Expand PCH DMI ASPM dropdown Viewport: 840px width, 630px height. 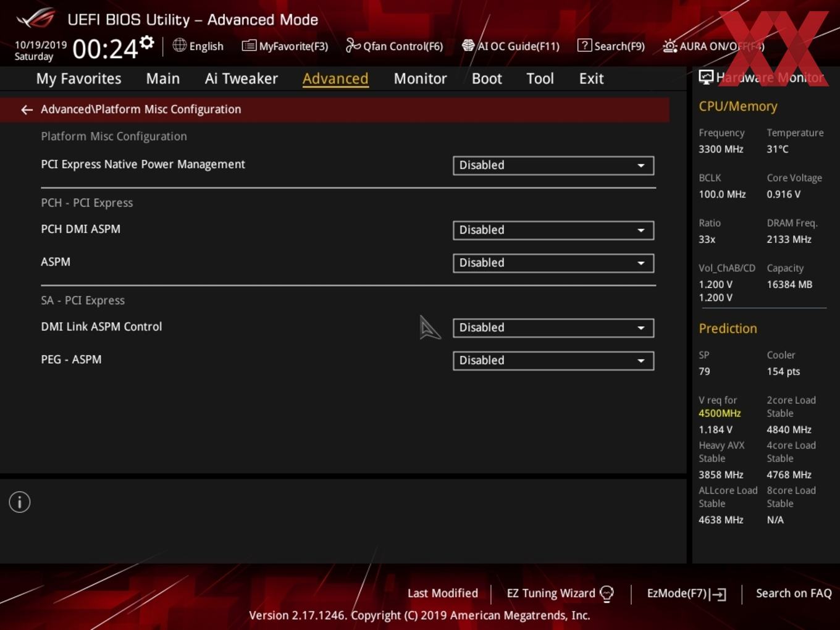point(553,230)
